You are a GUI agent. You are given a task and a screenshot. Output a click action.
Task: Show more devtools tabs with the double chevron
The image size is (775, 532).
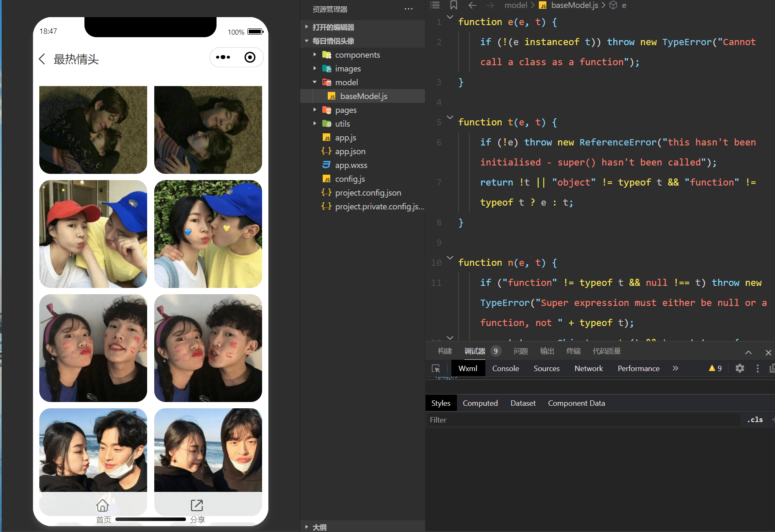point(676,368)
